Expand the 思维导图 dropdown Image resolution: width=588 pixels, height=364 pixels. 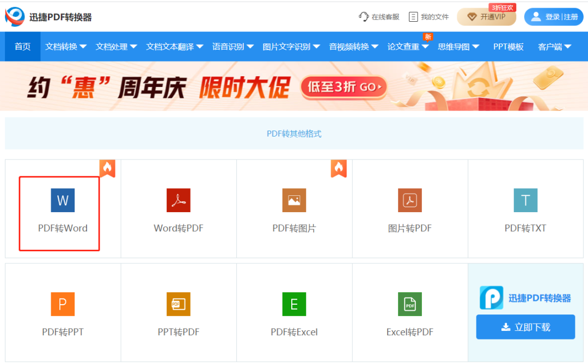[458, 46]
